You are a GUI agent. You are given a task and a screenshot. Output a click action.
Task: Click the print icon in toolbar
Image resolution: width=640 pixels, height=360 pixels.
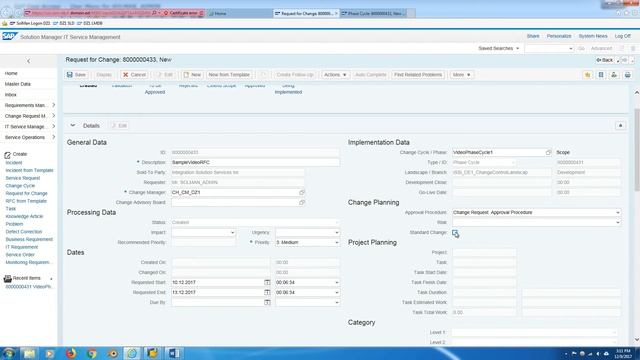coord(627,75)
